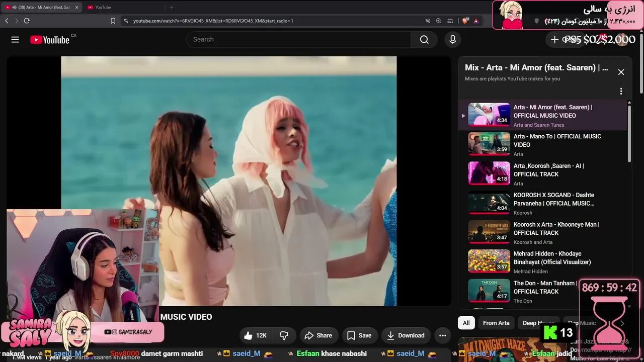The image size is (644, 362).
Task: Click the main video player area
Action: point(229,181)
